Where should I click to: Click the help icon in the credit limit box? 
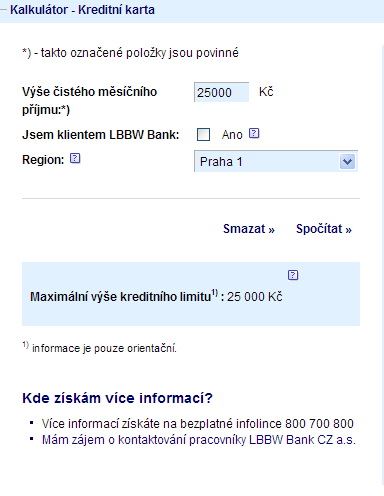tap(293, 275)
